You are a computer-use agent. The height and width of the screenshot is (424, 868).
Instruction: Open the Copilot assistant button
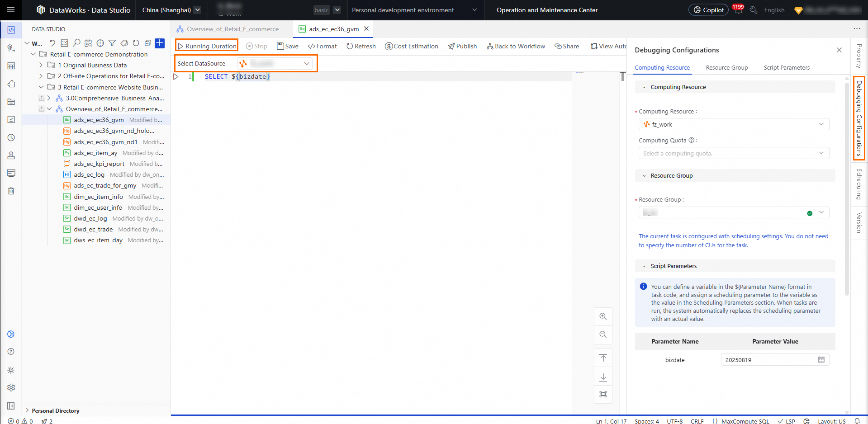tap(708, 9)
